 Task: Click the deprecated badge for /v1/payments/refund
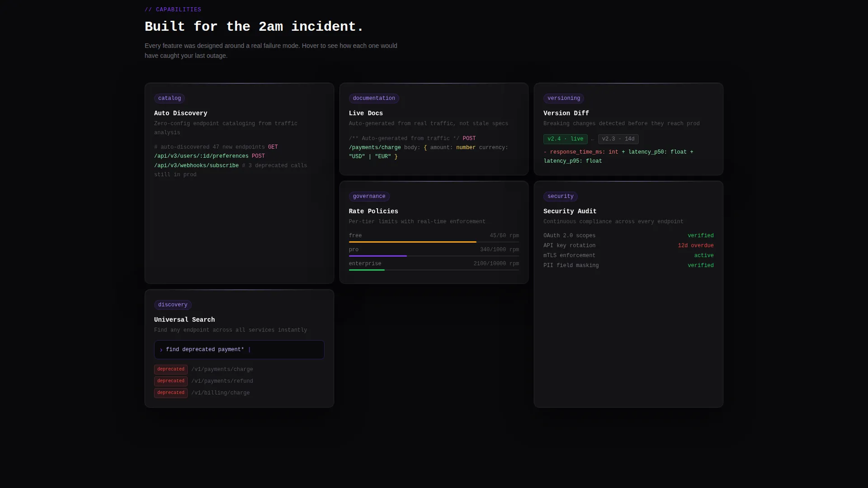point(171,381)
